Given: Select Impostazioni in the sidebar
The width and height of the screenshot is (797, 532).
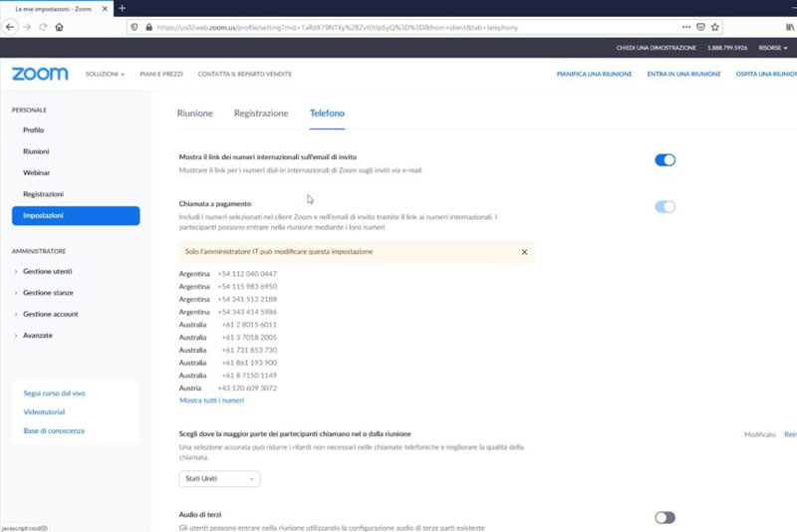Looking at the screenshot, I should (76, 215).
